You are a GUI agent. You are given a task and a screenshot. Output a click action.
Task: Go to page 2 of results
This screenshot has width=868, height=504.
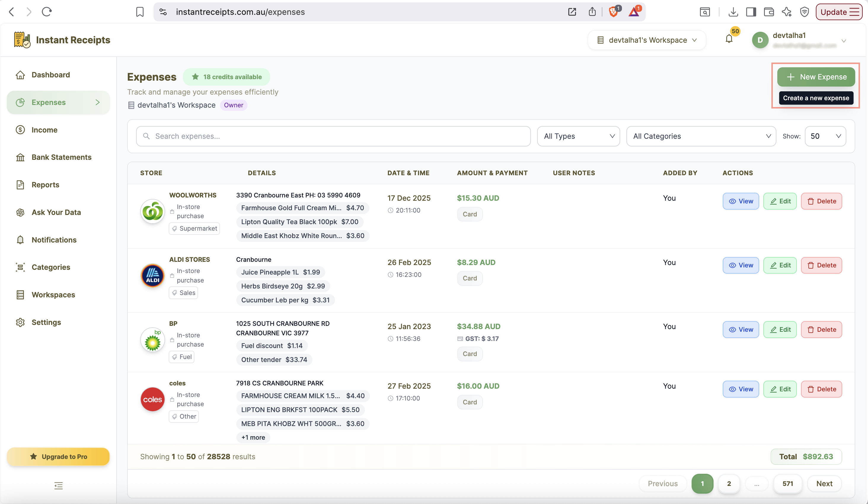click(729, 484)
